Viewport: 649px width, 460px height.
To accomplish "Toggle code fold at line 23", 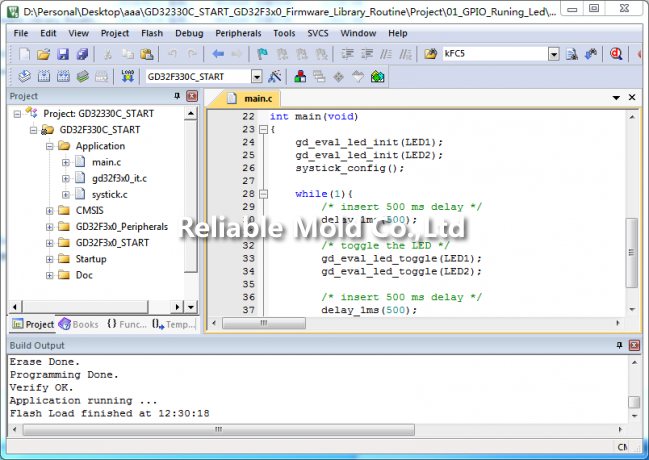I will pyautogui.click(x=263, y=130).
